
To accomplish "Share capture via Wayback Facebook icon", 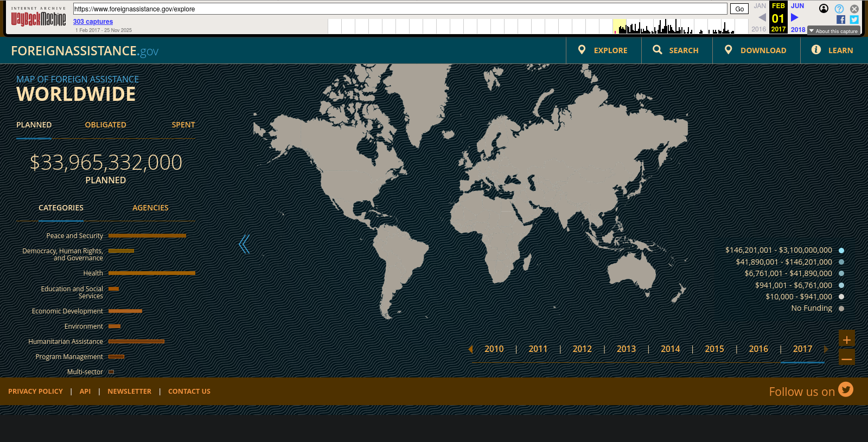I will 840,20.
